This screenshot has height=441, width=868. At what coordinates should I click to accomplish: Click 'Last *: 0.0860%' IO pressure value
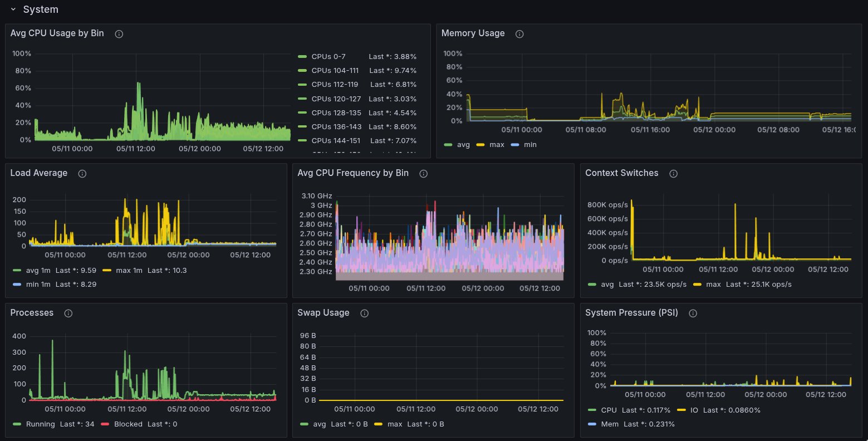pos(732,410)
